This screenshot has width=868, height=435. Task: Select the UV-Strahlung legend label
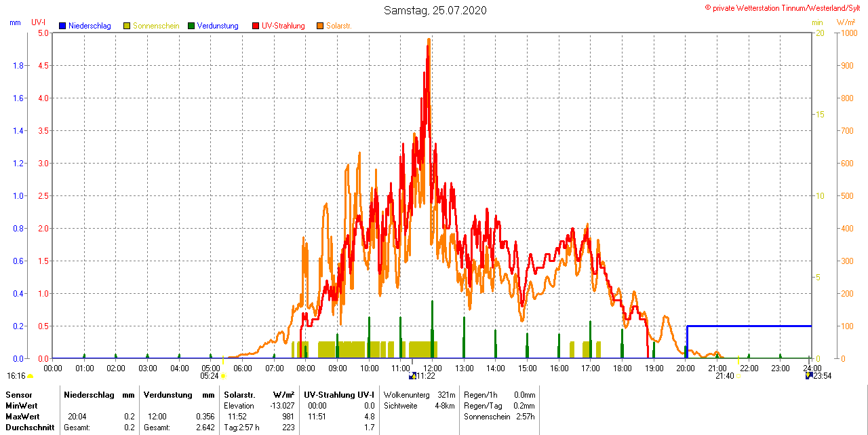(283, 26)
